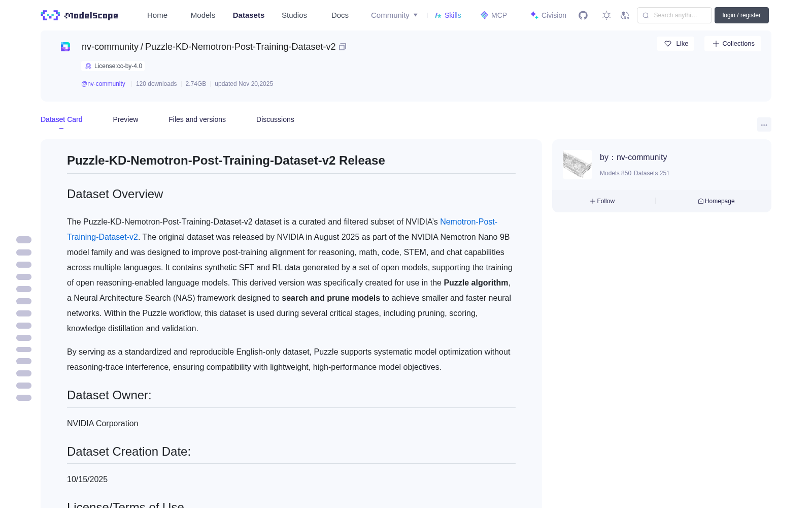Click the login / register button
812x508 pixels.
tap(741, 15)
